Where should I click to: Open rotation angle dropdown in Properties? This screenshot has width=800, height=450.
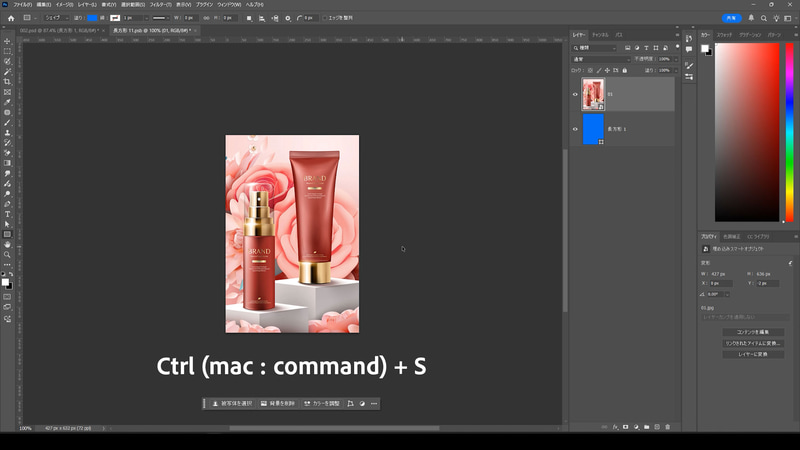click(727, 294)
